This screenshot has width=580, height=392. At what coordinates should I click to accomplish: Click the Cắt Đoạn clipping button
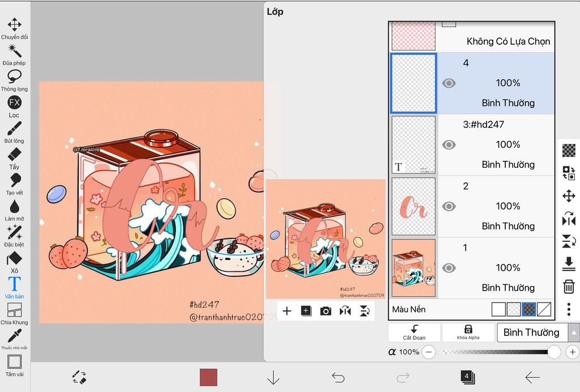coord(414,333)
